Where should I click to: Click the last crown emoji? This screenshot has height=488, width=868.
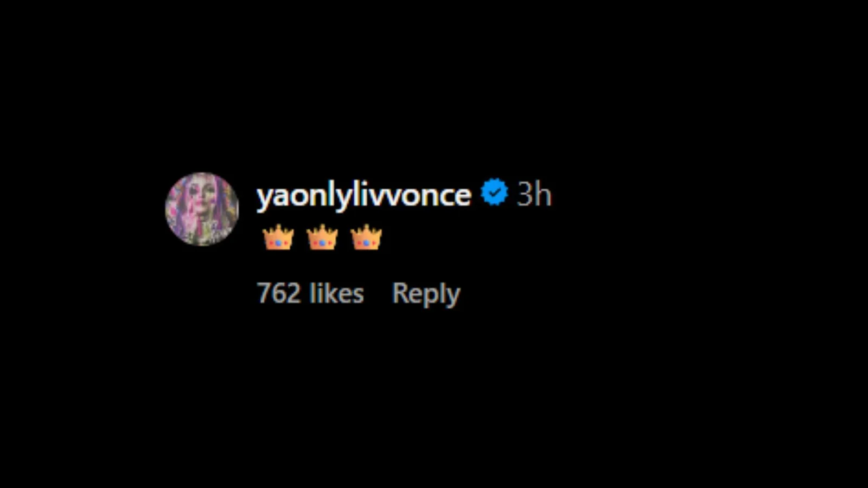click(366, 237)
